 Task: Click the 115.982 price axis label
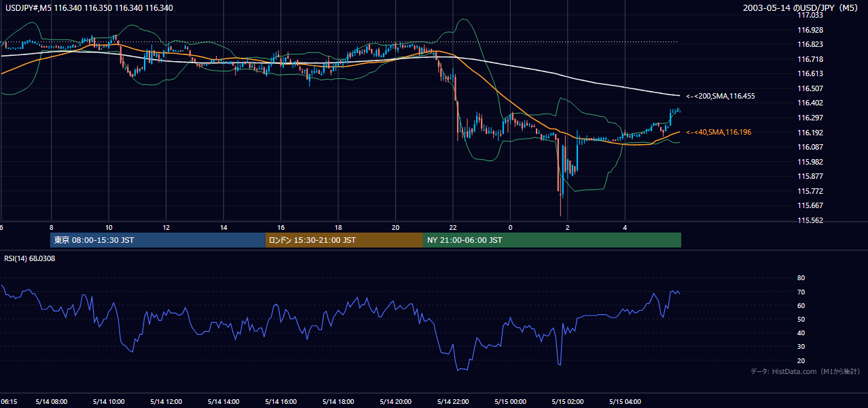pos(809,162)
